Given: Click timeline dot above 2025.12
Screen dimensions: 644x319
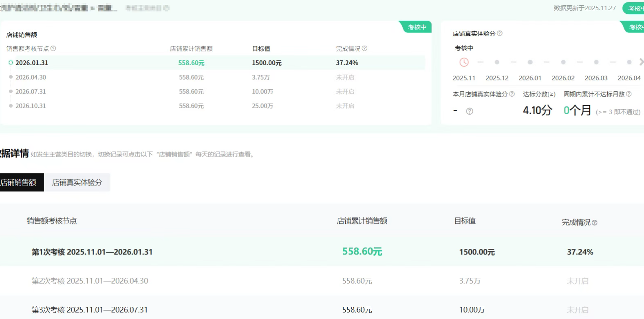Looking at the screenshot, I should pos(497,62).
